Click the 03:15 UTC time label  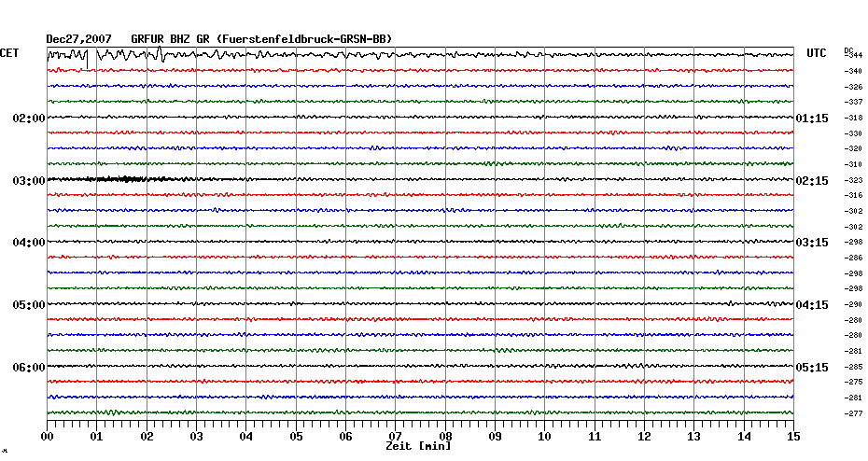(812, 243)
